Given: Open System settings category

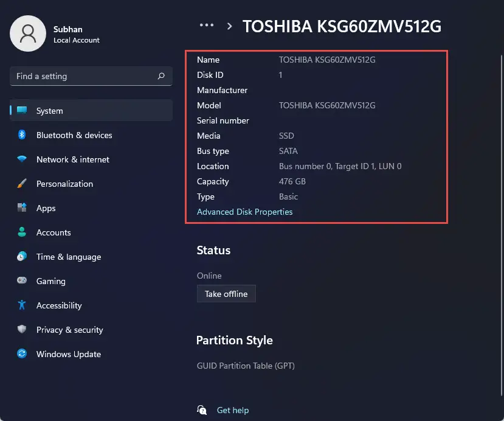Looking at the screenshot, I should [91, 110].
